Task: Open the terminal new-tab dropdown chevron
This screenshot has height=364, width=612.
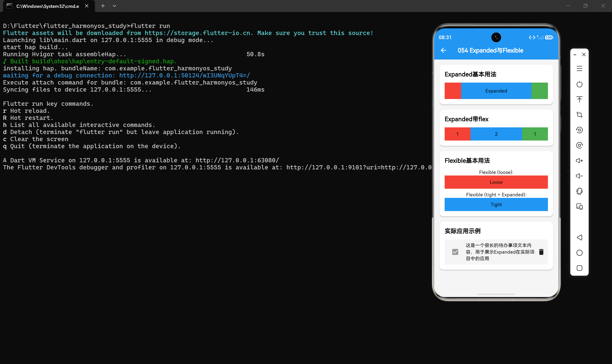Action: coord(114,6)
